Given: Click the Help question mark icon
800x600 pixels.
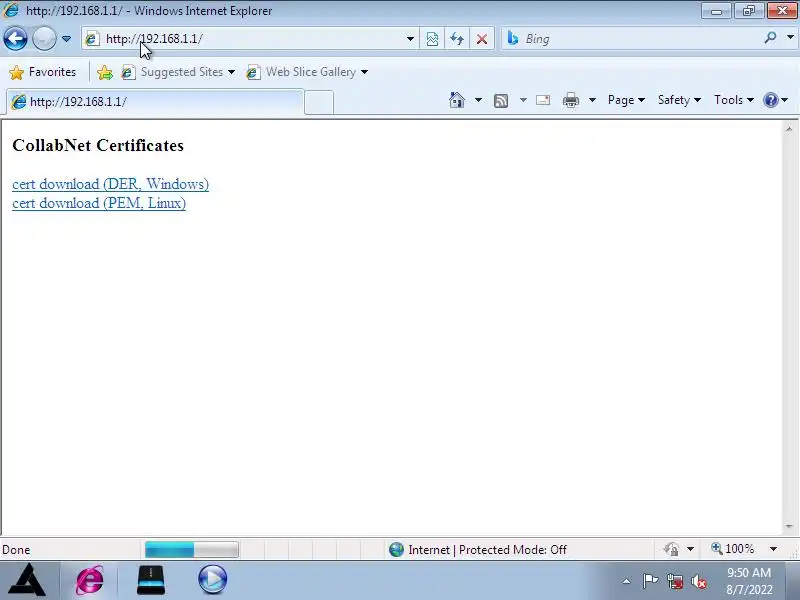Looking at the screenshot, I should coord(770,100).
